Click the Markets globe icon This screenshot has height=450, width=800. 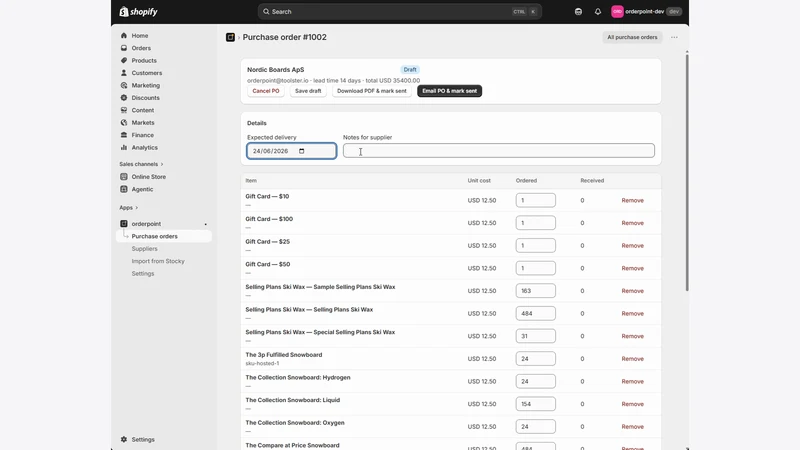(123, 122)
